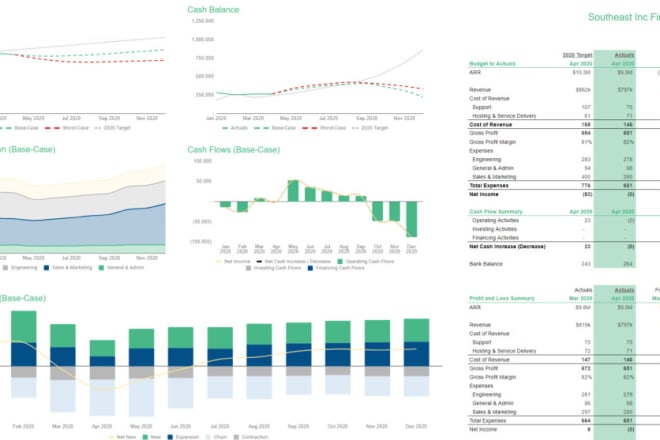Image resolution: width=660 pixels, height=440 pixels.
Task: Click the Bank Balance row label
Action: coord(486,264)
